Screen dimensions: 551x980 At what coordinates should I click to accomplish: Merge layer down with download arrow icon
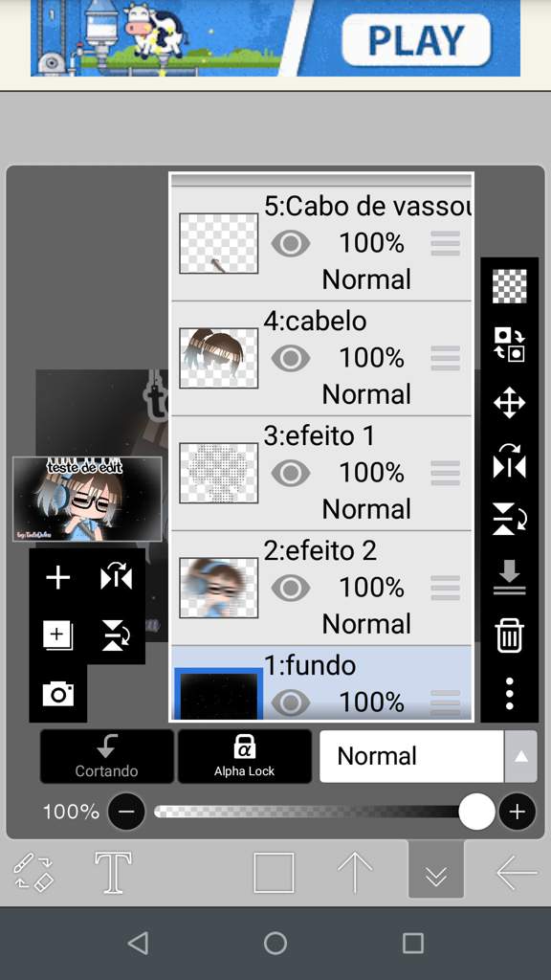click(509, 577)
